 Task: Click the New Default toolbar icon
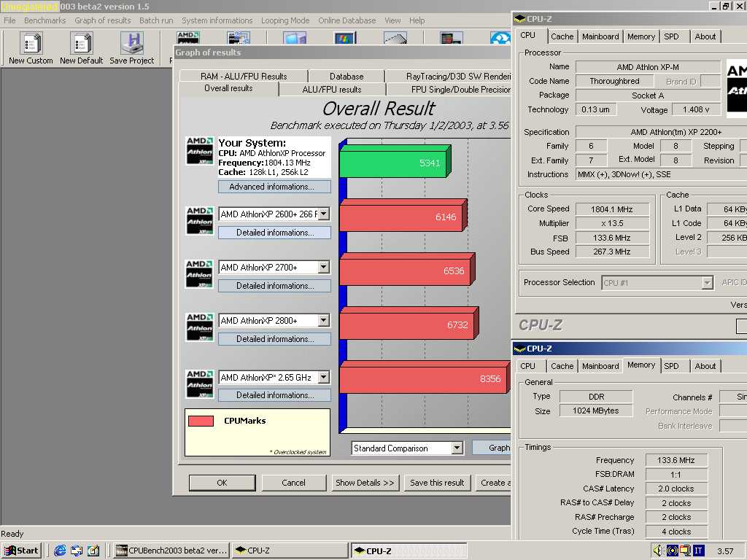[x=82, y=43]
